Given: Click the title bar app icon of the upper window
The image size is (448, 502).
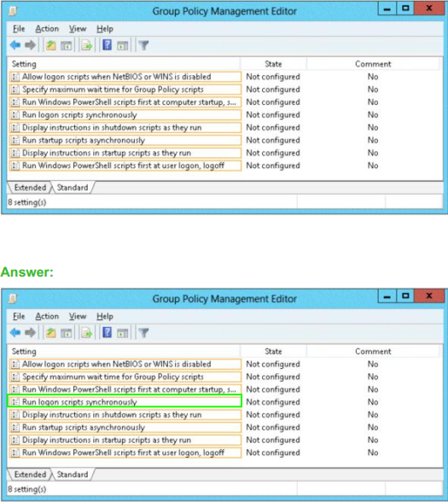Looking at the screenshot, I should click(13, 11).
